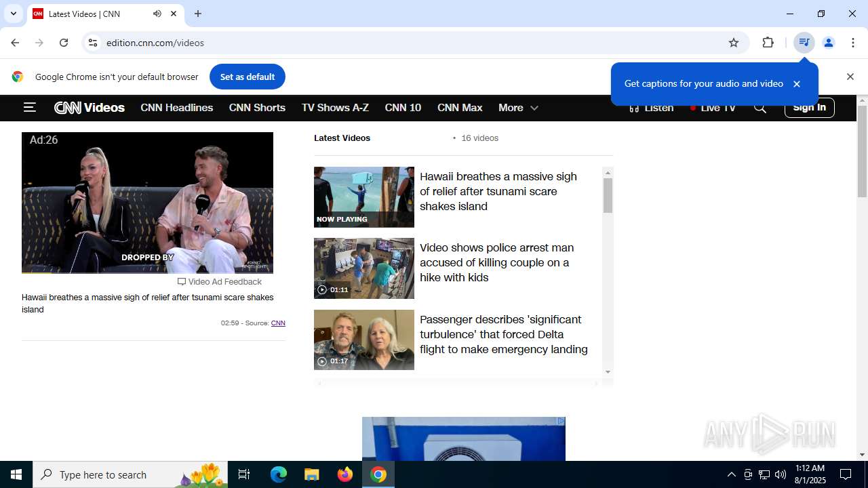This screenshot has width=868, height=488.
Task: Launch Firefox from taskbar
Action: (x=345, y=474)
